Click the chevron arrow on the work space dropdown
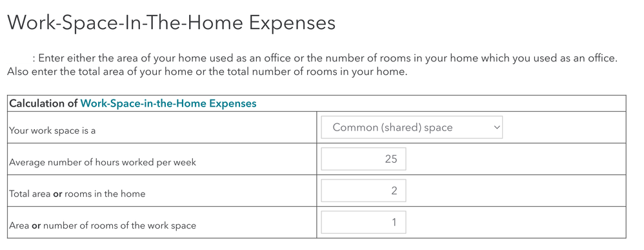 coord(497,127)
